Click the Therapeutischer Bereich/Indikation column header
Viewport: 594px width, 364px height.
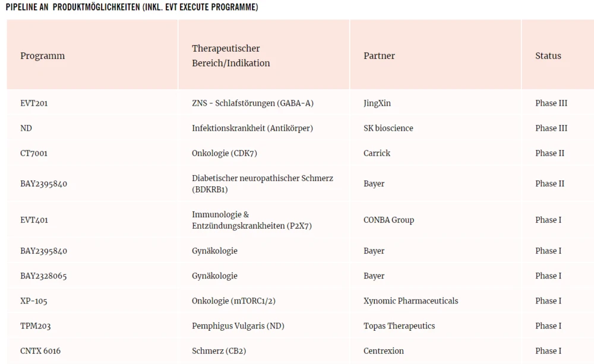(230, 56)
